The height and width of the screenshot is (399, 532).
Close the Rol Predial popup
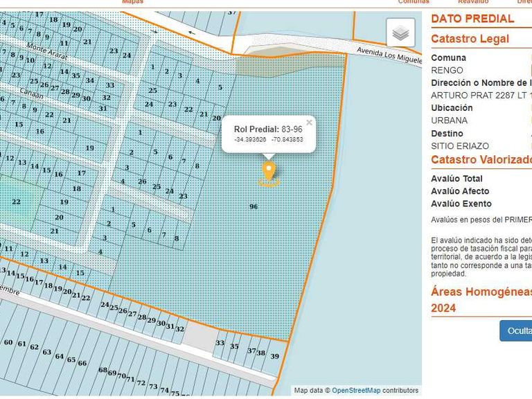tap(309, 123)
